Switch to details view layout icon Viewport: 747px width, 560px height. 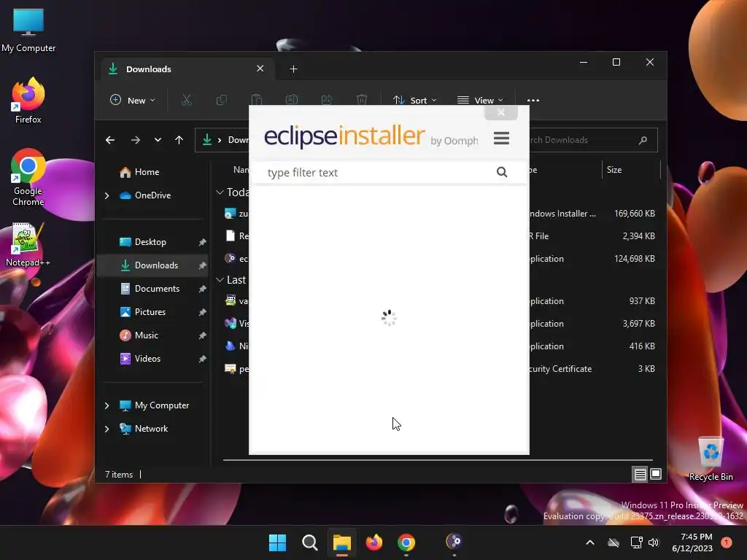[640, 474]
